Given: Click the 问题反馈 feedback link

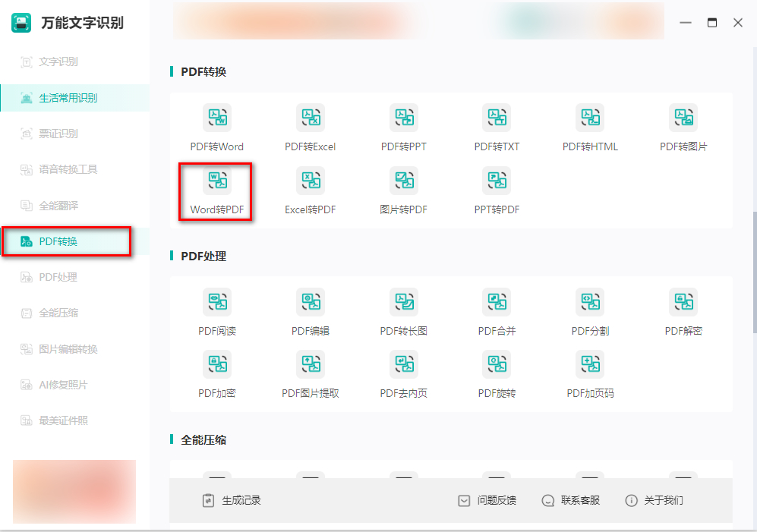Looking at the screenshot, I should click(x=486, y=500).
